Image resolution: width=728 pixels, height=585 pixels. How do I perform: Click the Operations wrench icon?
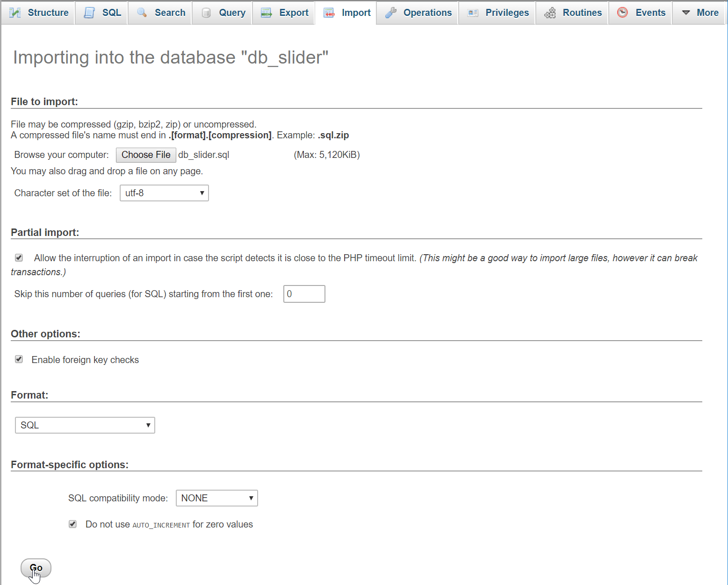click(x=391, y=13)
